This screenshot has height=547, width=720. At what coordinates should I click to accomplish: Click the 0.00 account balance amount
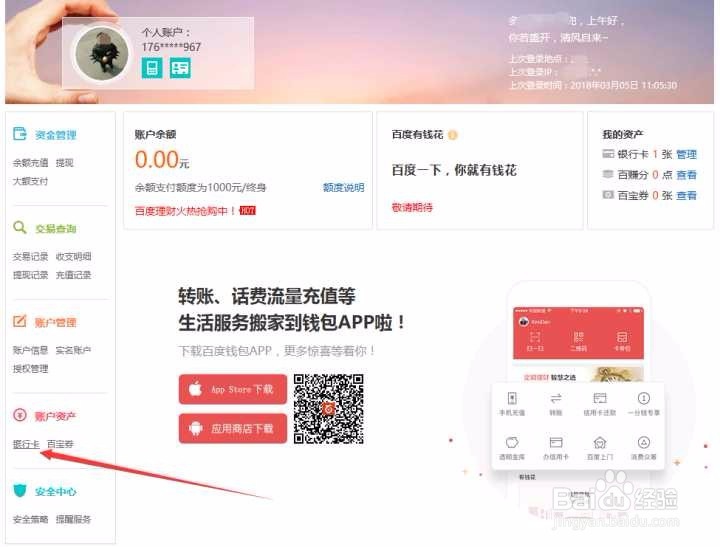tap(157, 160)
